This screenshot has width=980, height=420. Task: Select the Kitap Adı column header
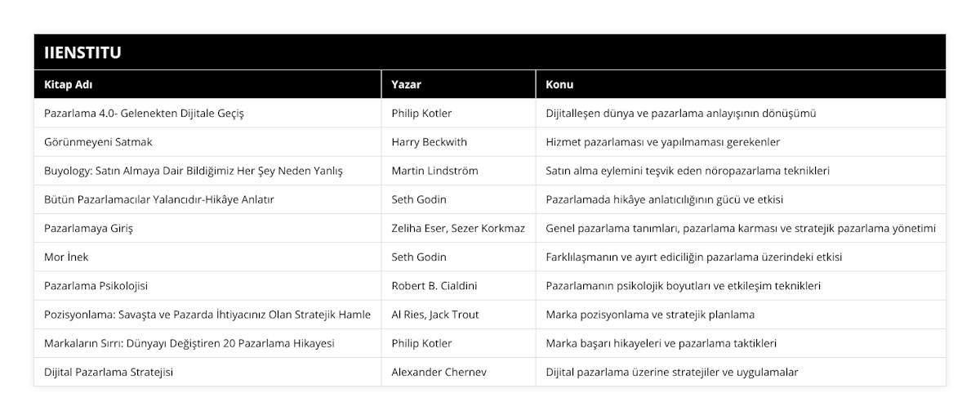click(x=67, y=84)
